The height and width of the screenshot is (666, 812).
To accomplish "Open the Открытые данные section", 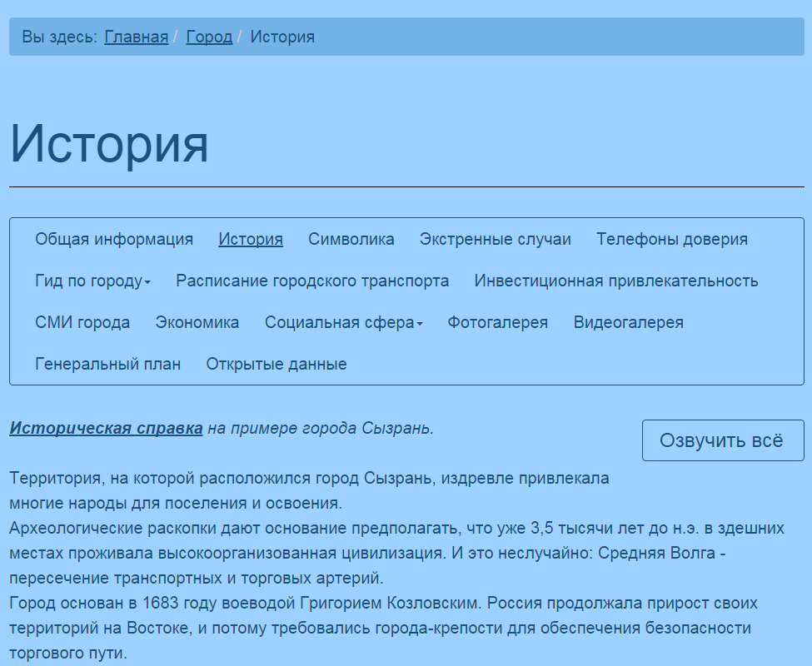I will (x=276, y=365).
